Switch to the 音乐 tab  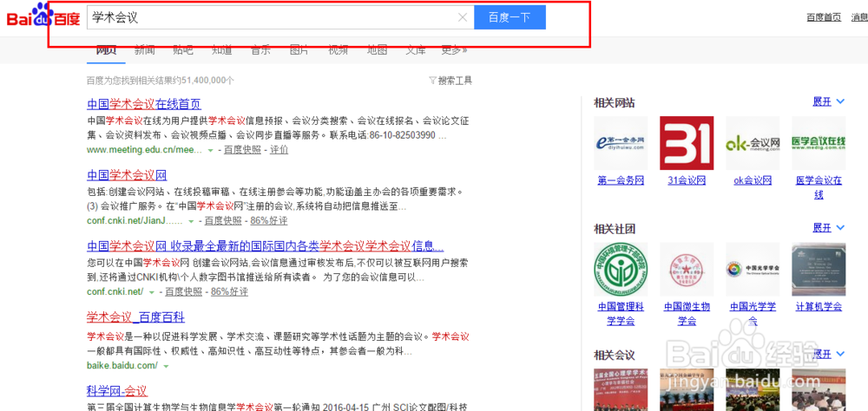(260, 49)
